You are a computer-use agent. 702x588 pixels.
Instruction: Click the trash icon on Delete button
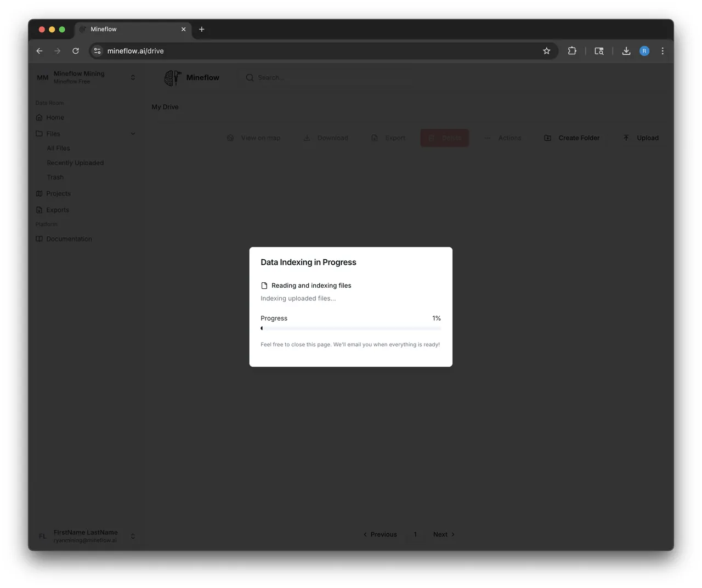[431, 138]
